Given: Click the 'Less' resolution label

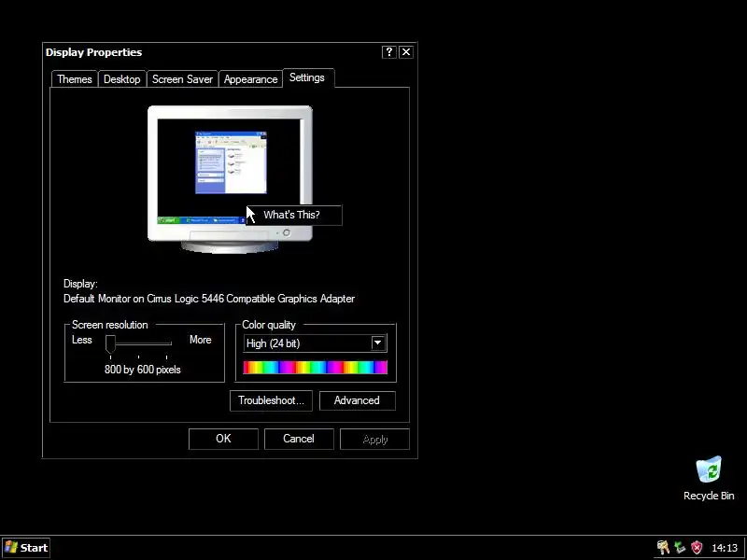Looking at the screenshot, I should coord(82,340).
